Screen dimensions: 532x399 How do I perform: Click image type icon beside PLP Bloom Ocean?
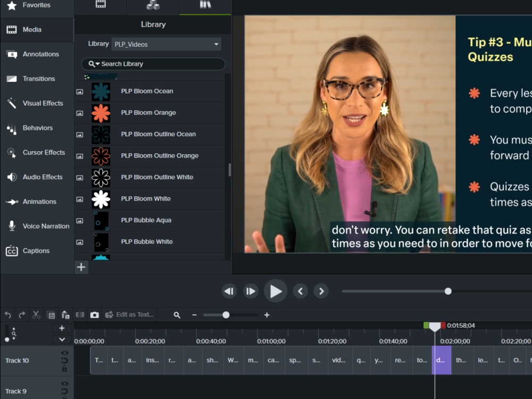pyautogui.click(x=80, y=92)
